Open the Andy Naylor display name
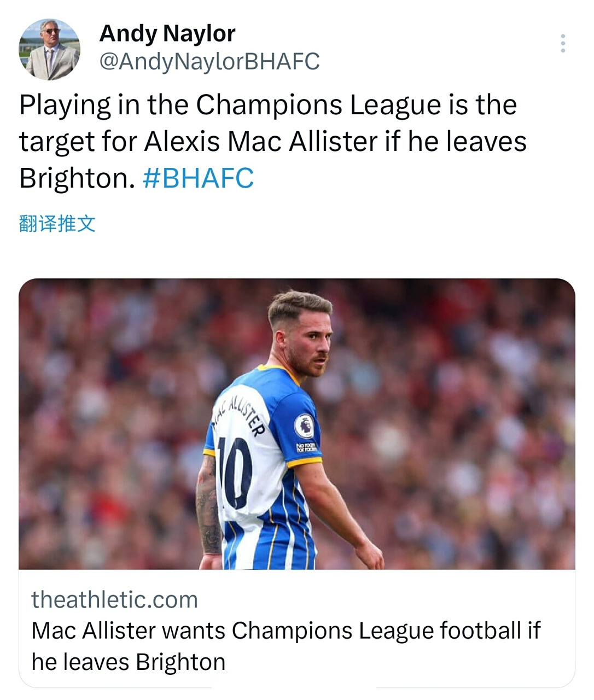The image size is (594, 700). [167, 34]
